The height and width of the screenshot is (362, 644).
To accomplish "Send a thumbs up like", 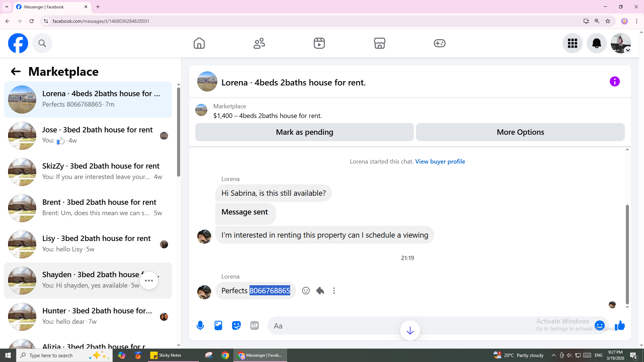I will click(x=620, y=325).
